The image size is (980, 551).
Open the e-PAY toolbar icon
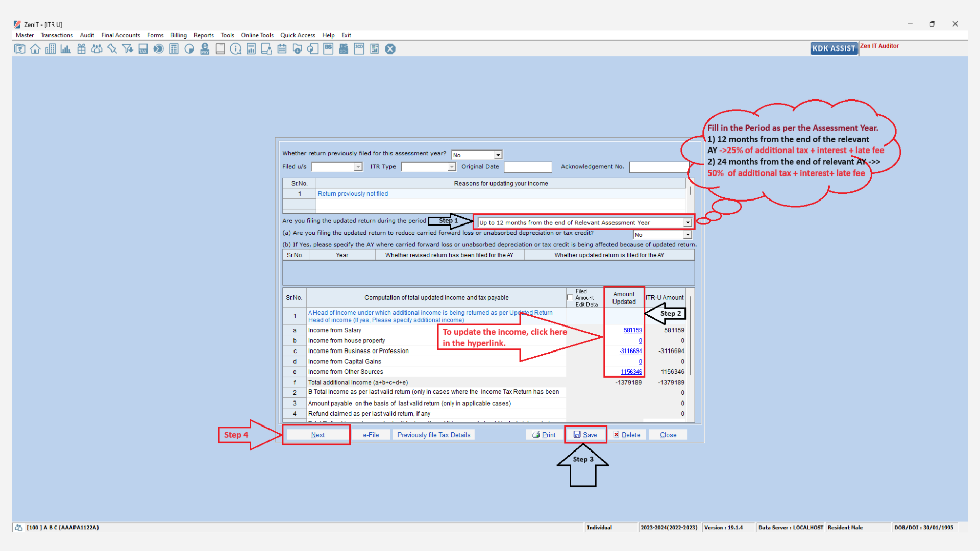pyautogui.click(x=205, y=49)
